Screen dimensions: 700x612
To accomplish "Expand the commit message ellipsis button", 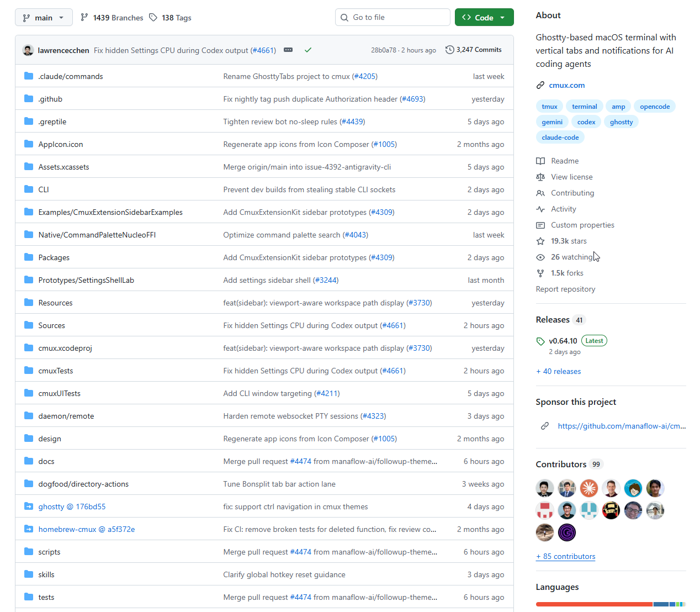I will [288, 50].
